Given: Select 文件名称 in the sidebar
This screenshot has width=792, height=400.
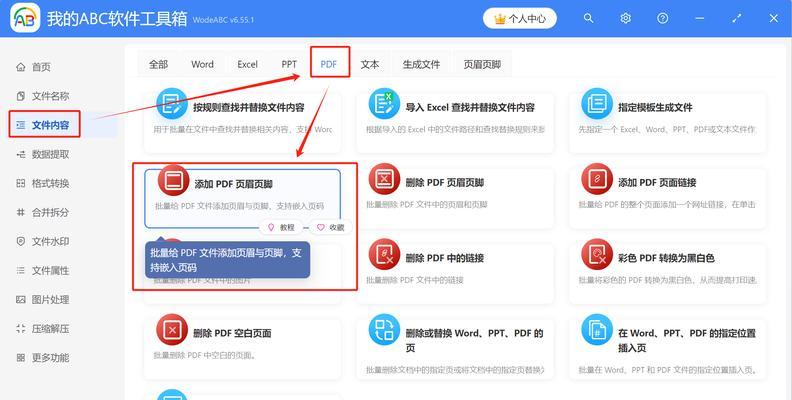Looking at the screenshot, I should click(42, 96).
